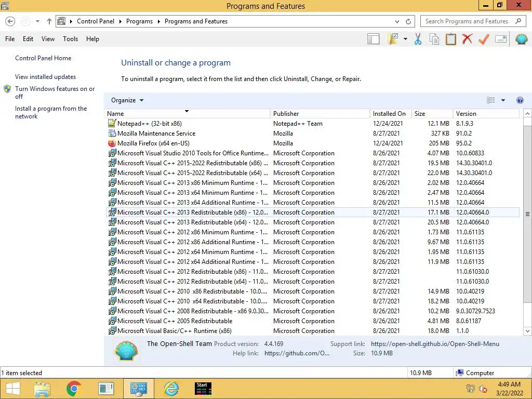Select Mozilla Maintenance Service row
The image size is (532, 399).
point(313,134)
